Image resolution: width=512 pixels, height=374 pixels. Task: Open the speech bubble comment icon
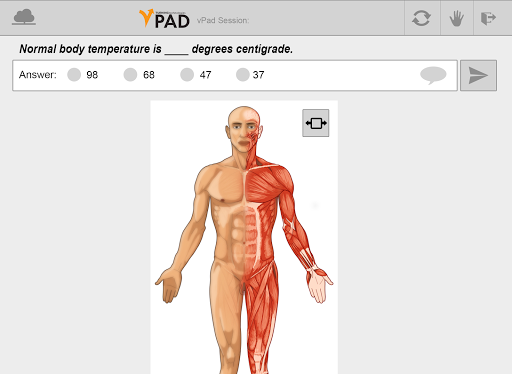point(433,75)
